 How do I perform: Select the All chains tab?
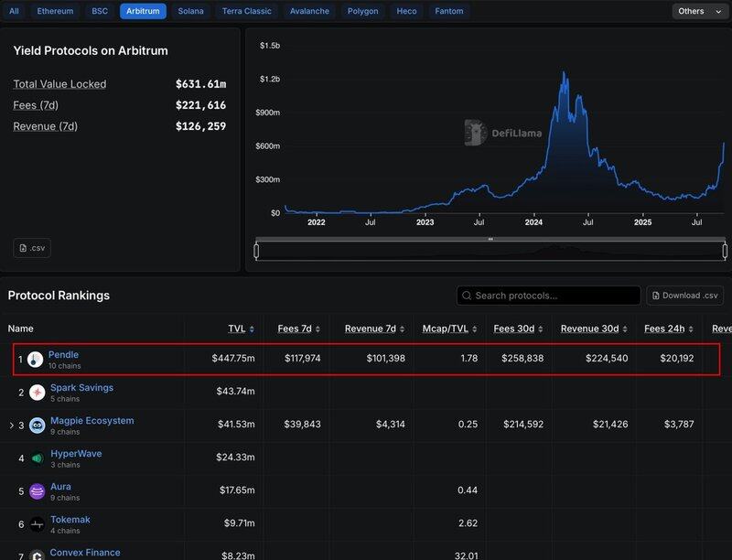pyautogui.click(x=14, y=11)
